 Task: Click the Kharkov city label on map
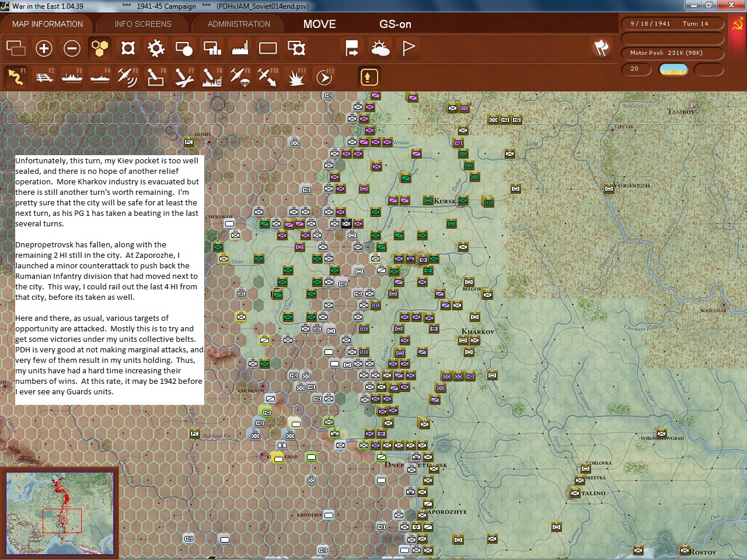[478, 331]
